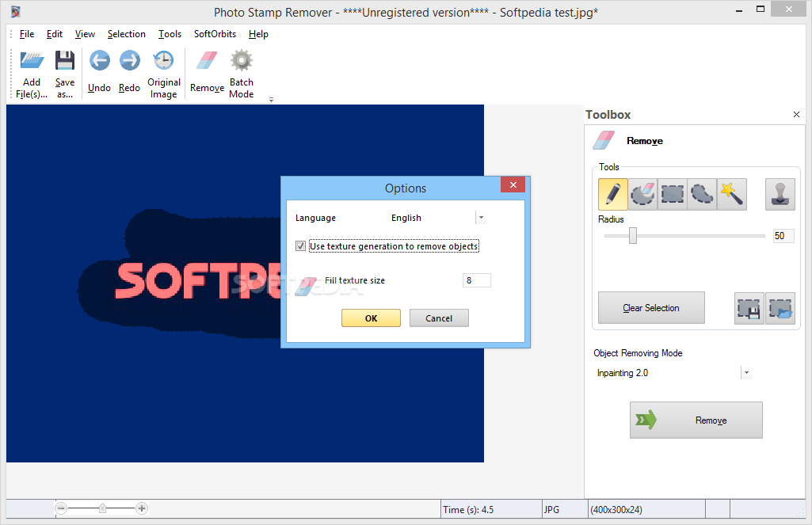The width and height of the screenshot is (812, 525).
Task: Select the magic wand tool
Action: click(732, 194)
